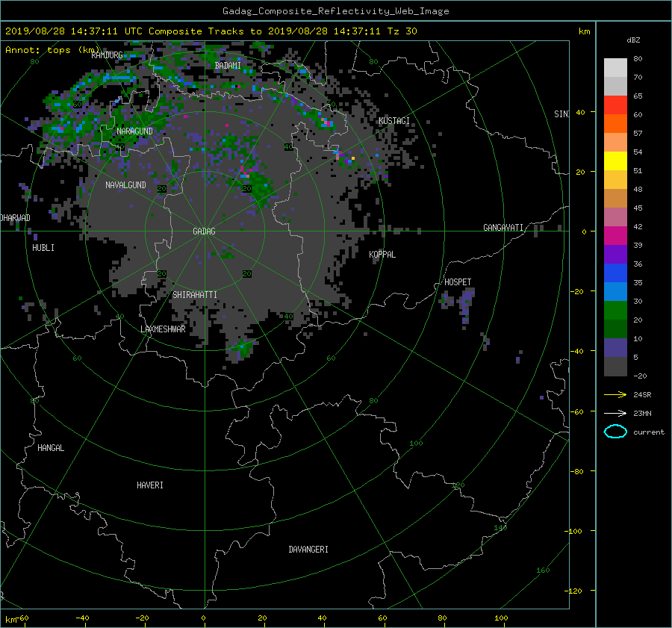Viewport: 672px width, 628px height.
Task: Click the Annot: tops (km) annotation text
Action: click(x=52, y=50)
